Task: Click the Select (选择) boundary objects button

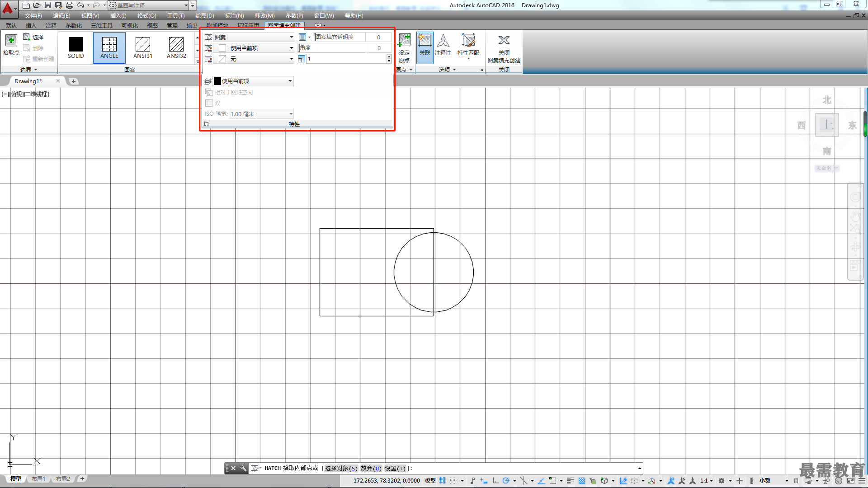Action: [x=33, y=37]
